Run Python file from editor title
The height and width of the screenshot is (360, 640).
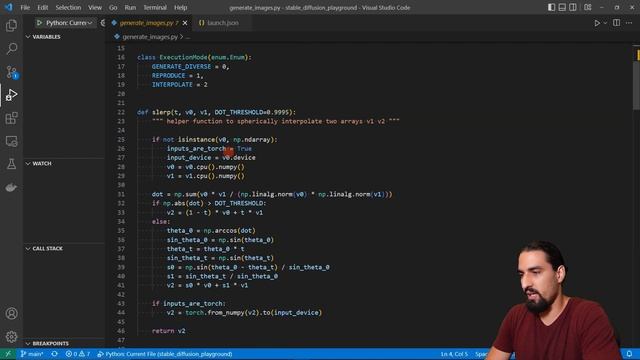coord(597,23)
